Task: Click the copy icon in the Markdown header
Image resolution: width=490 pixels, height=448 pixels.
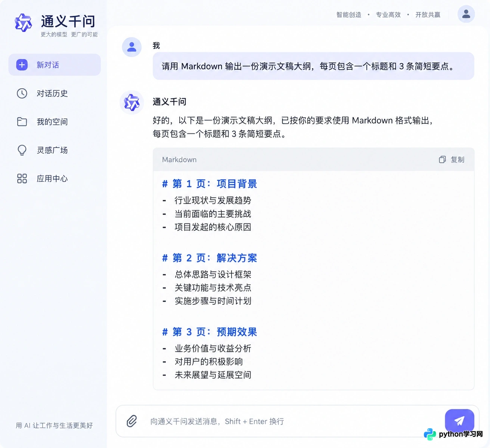Action: click(442, 160)
